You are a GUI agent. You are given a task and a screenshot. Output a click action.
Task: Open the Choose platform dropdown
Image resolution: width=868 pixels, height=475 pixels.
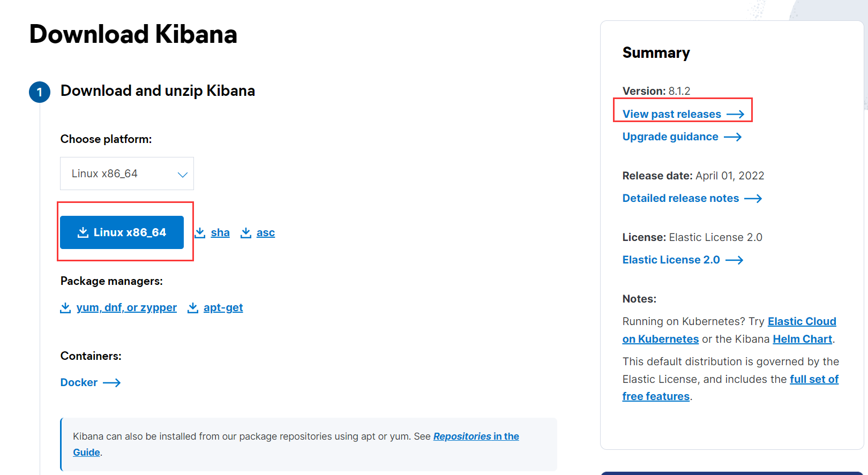[x=126, y=174]
